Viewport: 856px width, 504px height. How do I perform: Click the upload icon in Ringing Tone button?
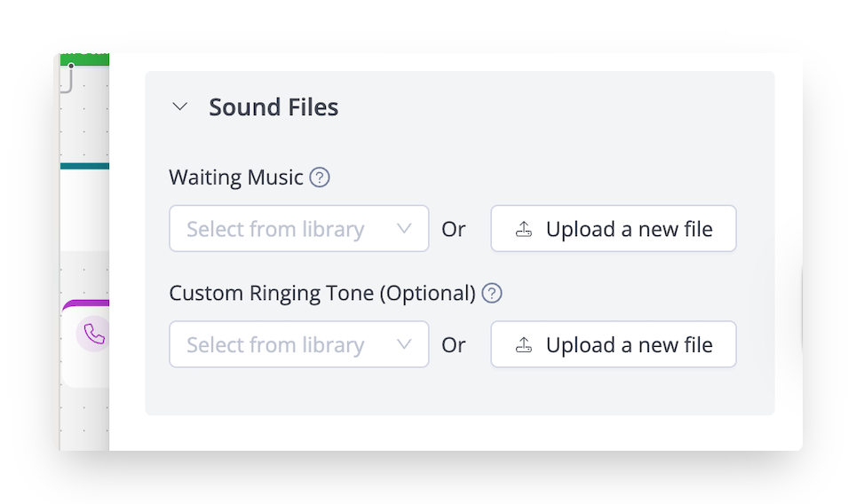coord(524,344)
